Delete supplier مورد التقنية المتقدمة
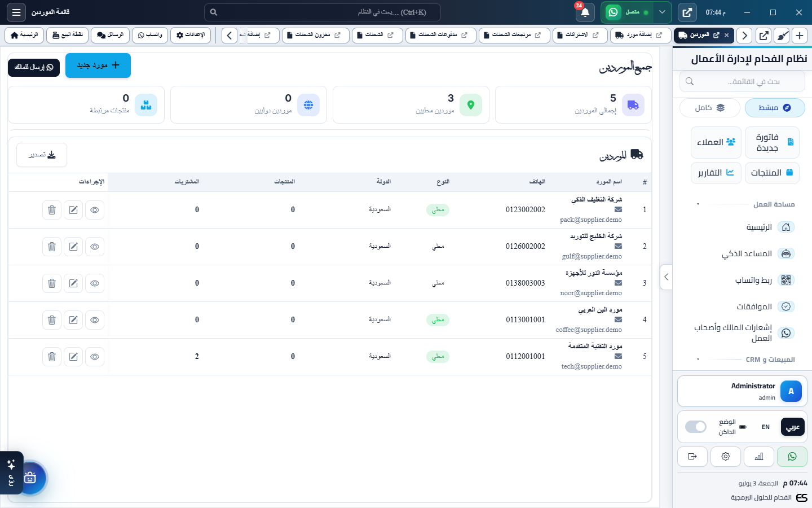 click(52, 357)
